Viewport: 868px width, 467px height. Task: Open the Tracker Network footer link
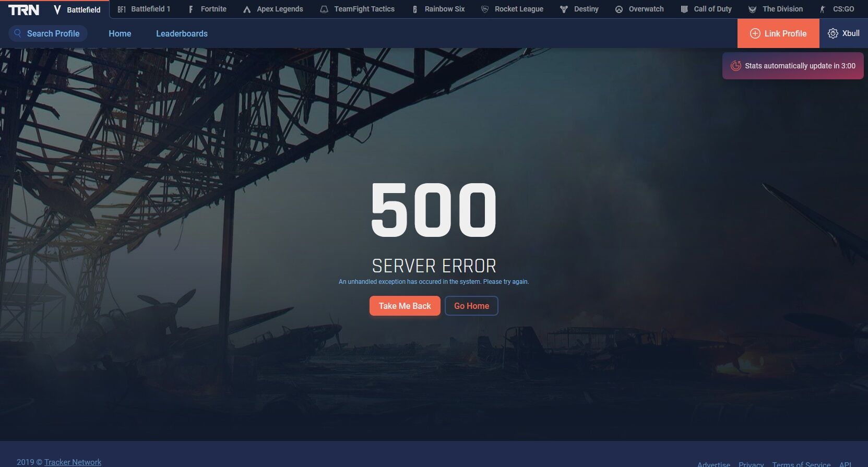73,462
